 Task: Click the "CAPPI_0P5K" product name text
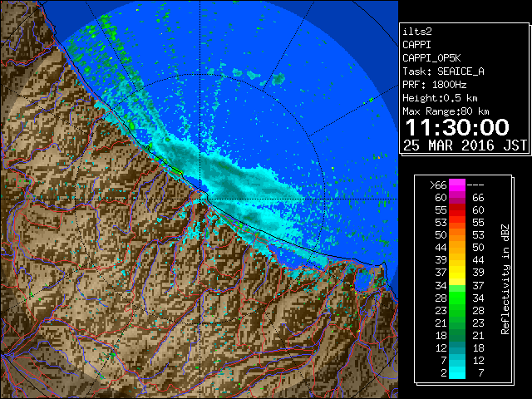point(431,58)
